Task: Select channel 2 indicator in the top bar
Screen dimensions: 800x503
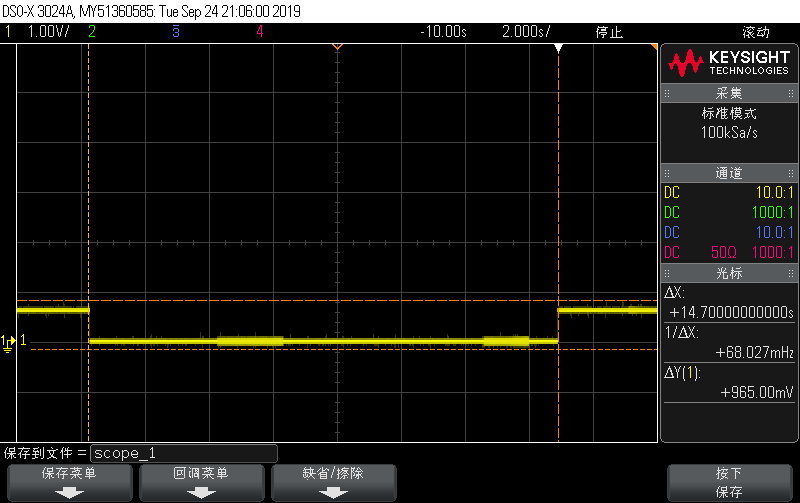Action: (x=92, y=32)
